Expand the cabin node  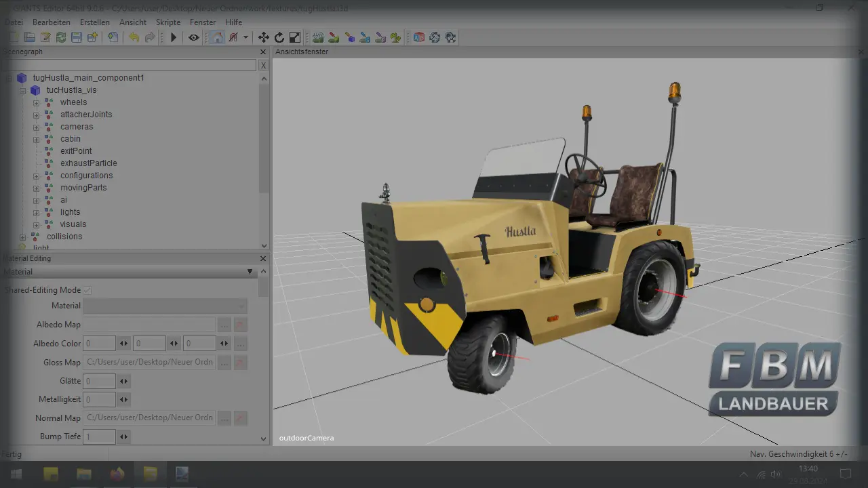pos(36,139)
